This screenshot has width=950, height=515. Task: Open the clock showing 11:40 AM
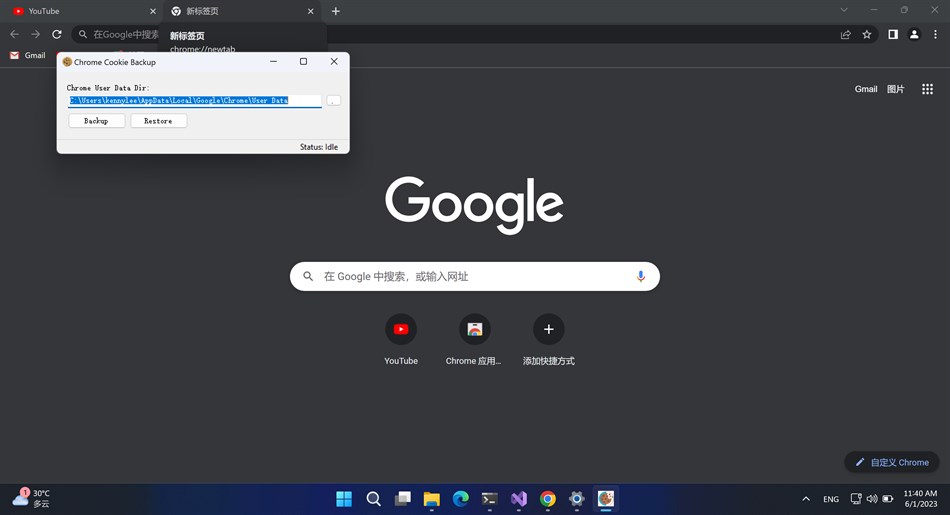pyautogui.click(x=920, y=498)
